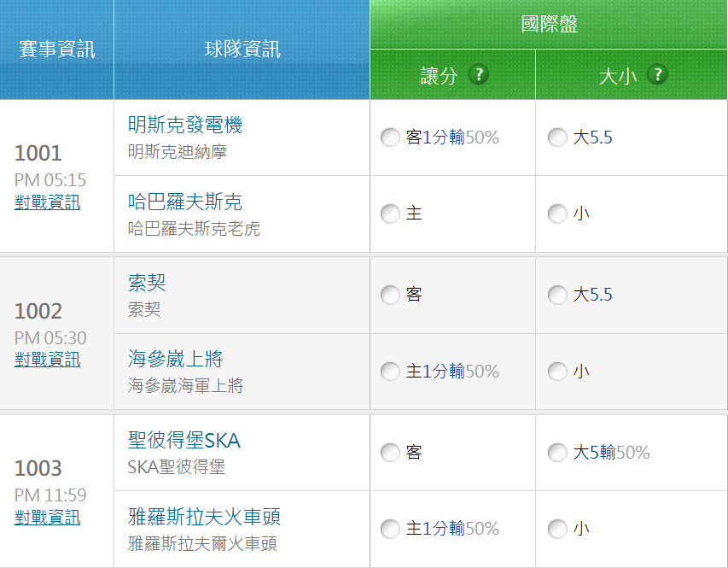Screen dimensions: 728x568
Task: Click team name 明斯克發電機
Action: pos(185,125)
